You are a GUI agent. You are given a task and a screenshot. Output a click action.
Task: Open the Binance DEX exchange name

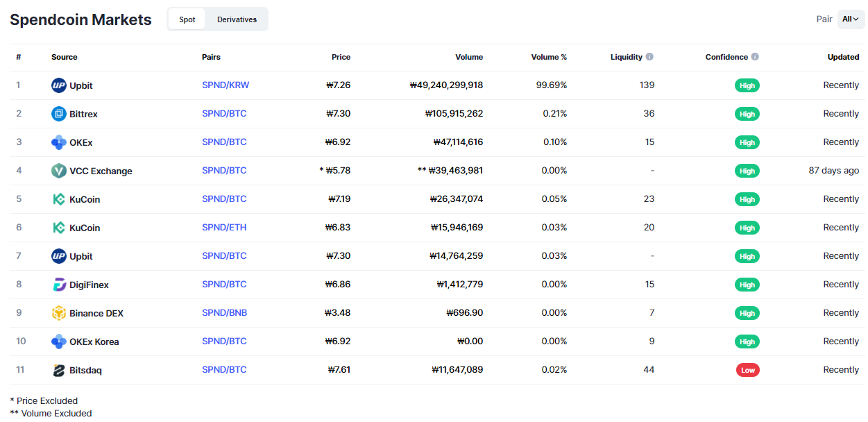[x=96, y=313]
